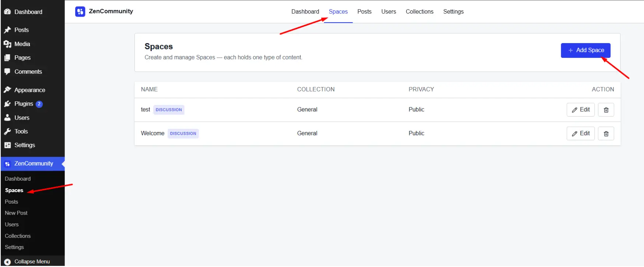Delete the test space via trash icon
This screenshot has height=267, width=644.
click(606, 110)
